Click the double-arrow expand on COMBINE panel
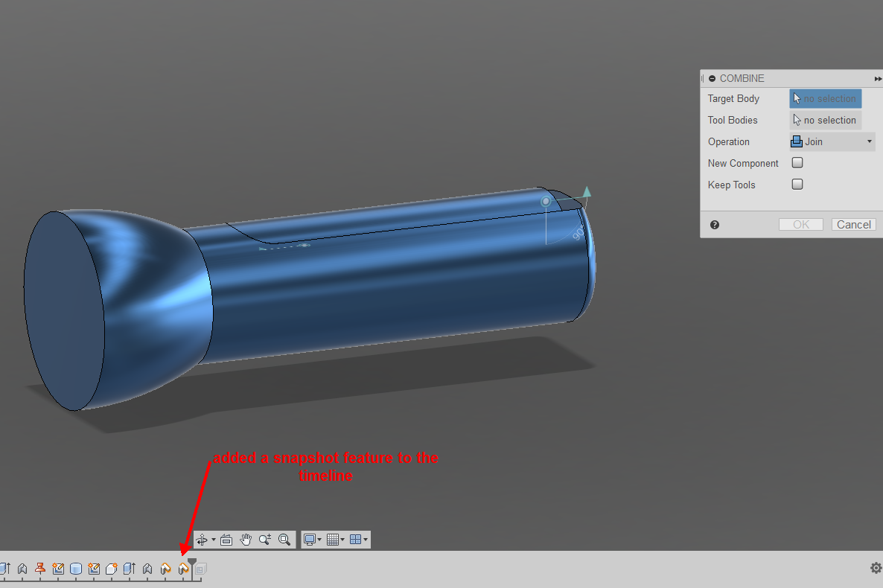The width and height of the screenshot is (883, 588). tap(878, 79)
